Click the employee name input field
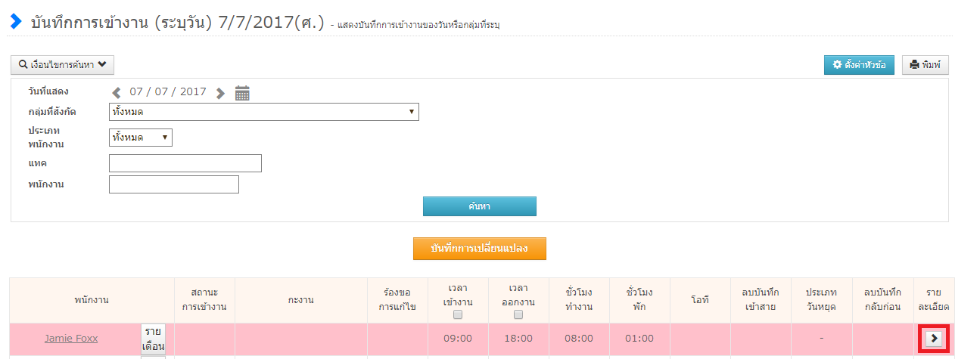 click(x=174, y=184)
